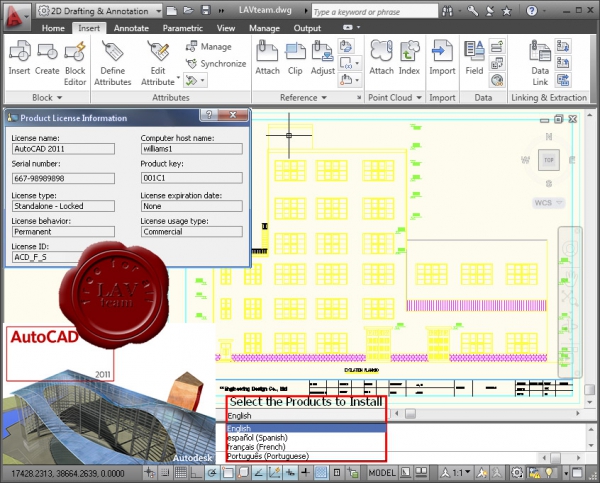
Task: Toggle Ortho Mode in status bar
Action: tap(196, 473)
